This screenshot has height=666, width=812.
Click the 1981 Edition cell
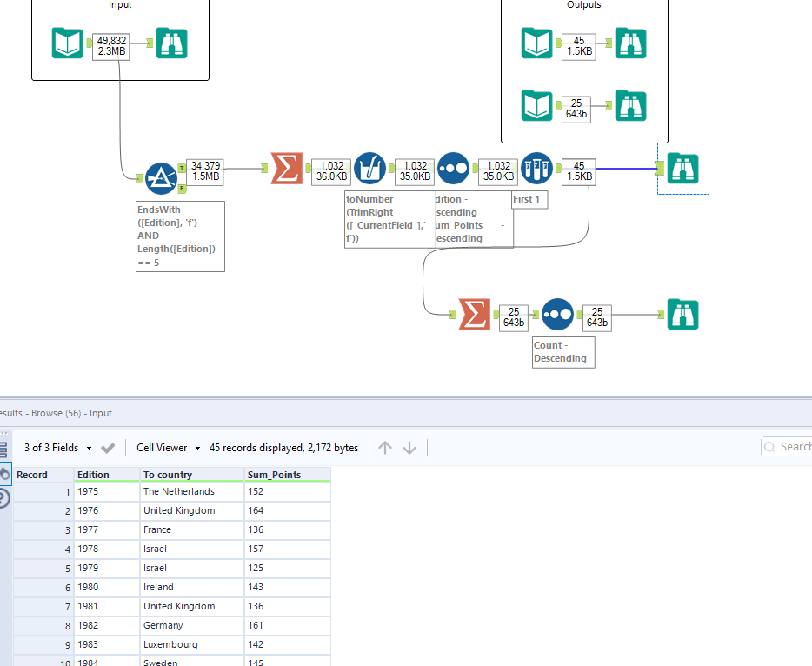click(x=107, y=607)
